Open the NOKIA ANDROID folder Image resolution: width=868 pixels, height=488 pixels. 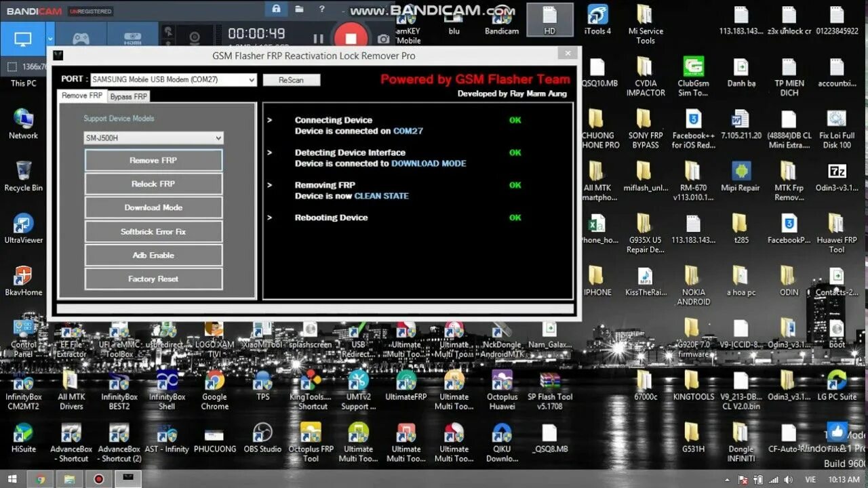pos(693,285)
